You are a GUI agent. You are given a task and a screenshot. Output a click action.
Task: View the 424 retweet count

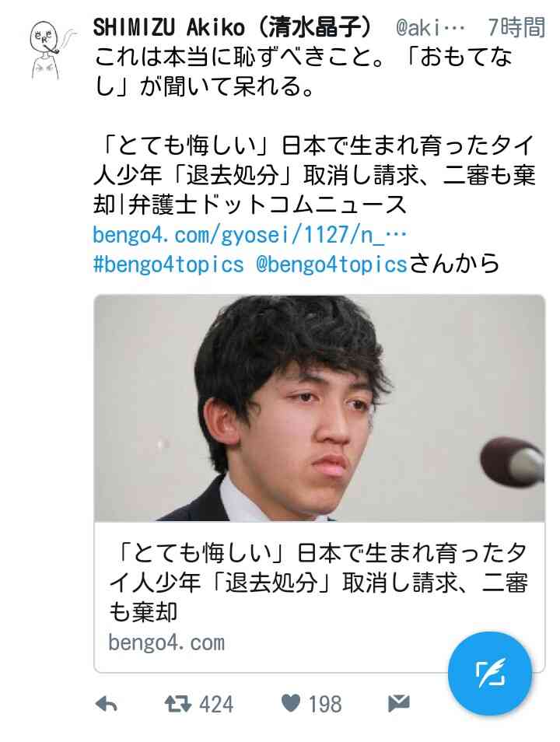point(216,704)
